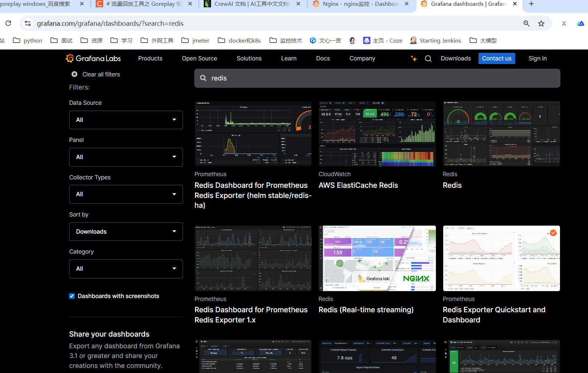Image resolution: width=588 pixels, height=373 pixels.
Task: Open the Products menu
Action: [x=150, y=58]
